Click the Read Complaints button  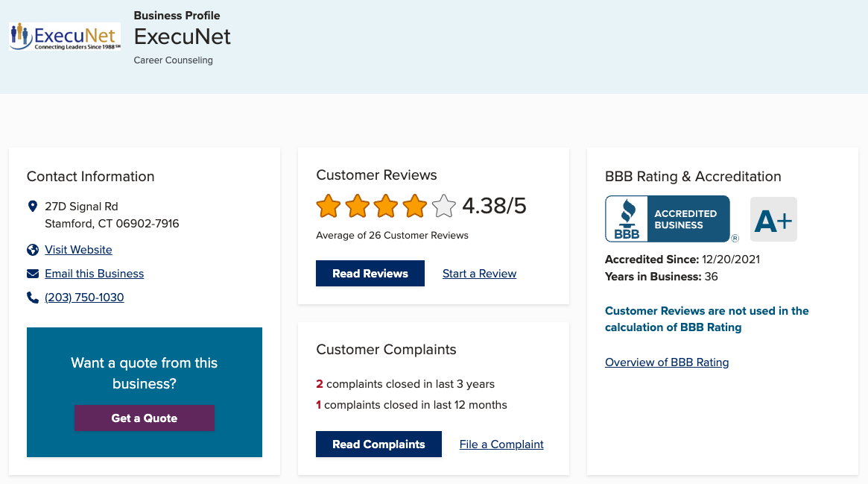(x=378, y=444)
